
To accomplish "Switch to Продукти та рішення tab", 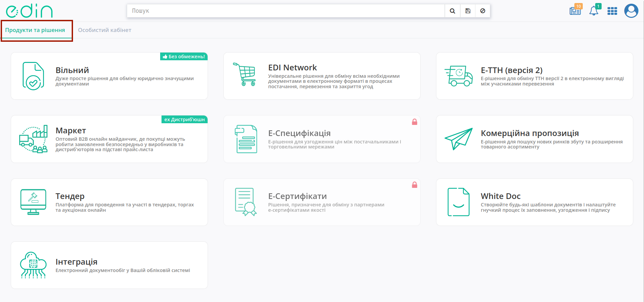I will click(x=35, y=30).
